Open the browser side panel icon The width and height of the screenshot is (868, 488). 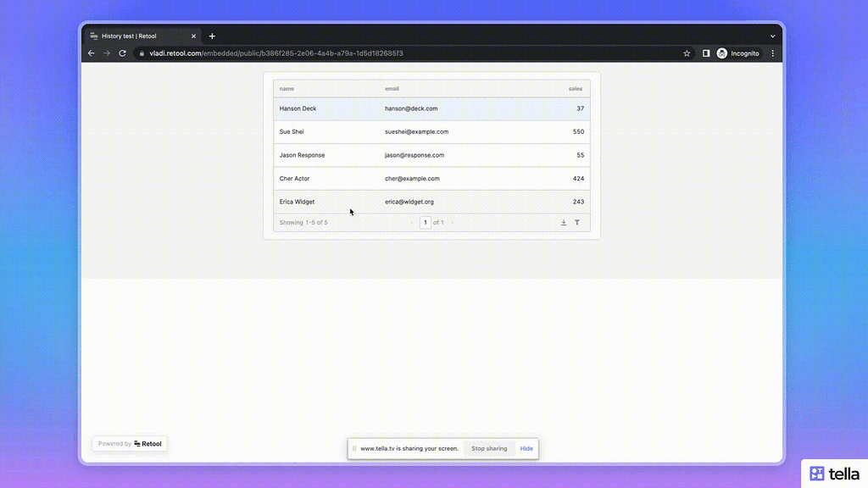point(705,53)
